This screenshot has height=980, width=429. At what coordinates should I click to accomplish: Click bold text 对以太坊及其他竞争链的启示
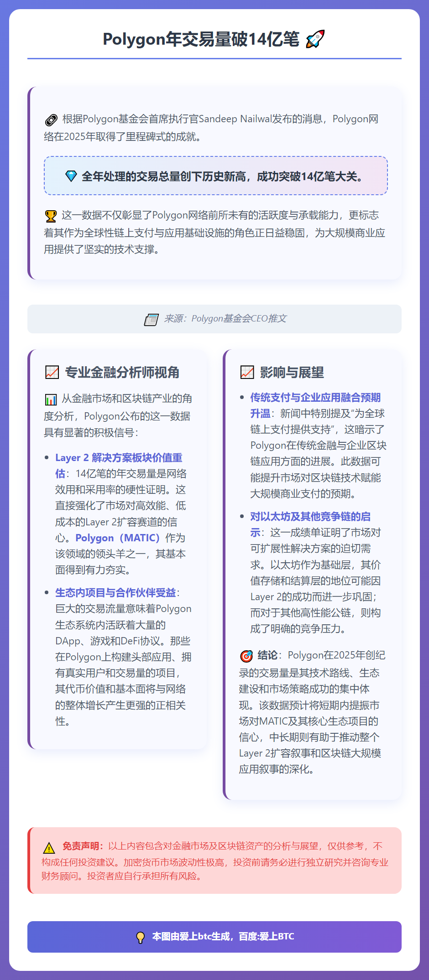tap(310, 524)
